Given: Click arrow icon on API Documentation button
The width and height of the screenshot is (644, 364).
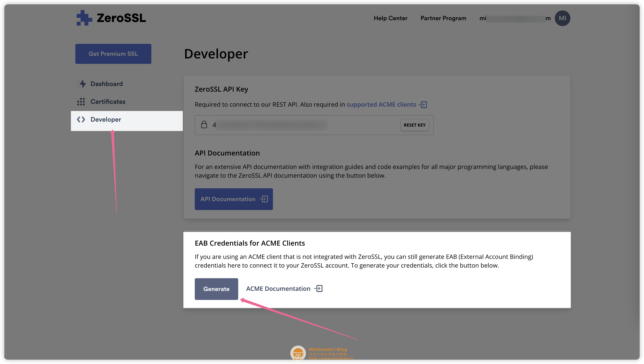Looking at the screenshot, I should click(264, 199).
